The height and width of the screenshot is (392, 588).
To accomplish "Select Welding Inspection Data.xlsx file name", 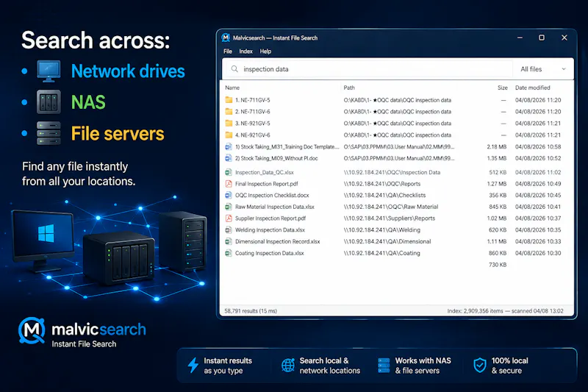I will [270, 230].
